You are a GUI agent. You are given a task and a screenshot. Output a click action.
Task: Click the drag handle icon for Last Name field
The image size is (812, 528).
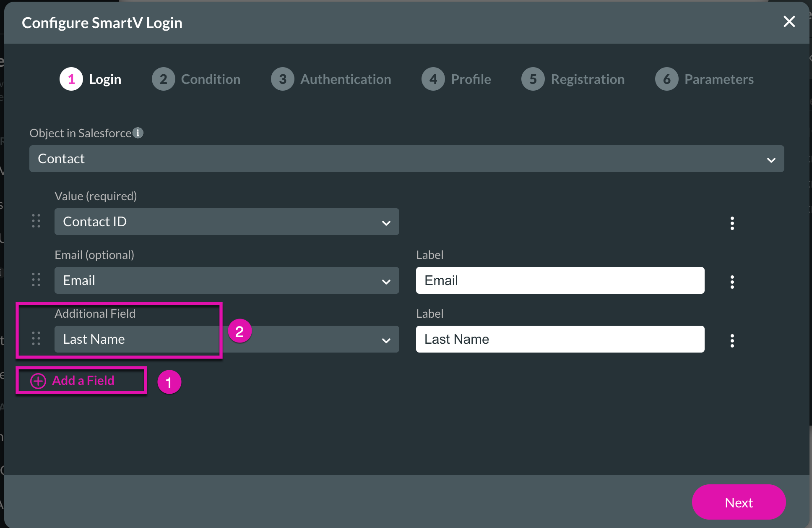tap(36, 339)
